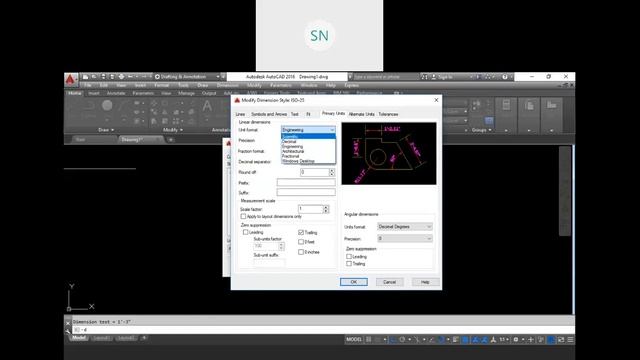Image resolution: width=640 pixels, height=360 pixels.
Task: Switch to the Tolerances tab
Action: point(388,114)
